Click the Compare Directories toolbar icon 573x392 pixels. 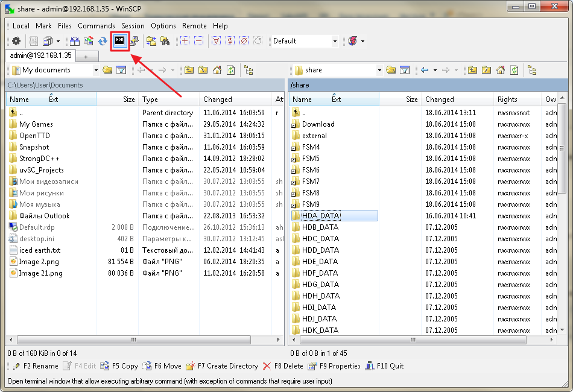tap(75, 41)
